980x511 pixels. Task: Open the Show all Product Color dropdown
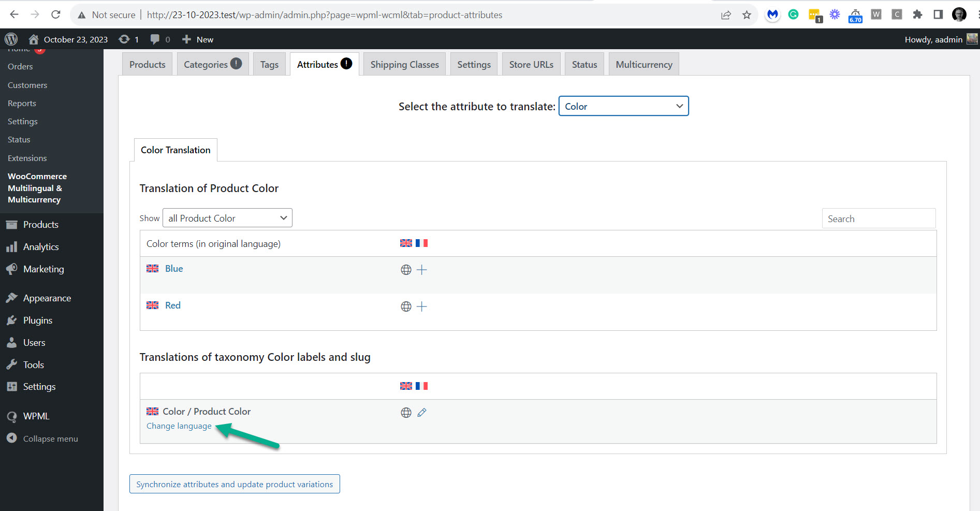point(227,218)
